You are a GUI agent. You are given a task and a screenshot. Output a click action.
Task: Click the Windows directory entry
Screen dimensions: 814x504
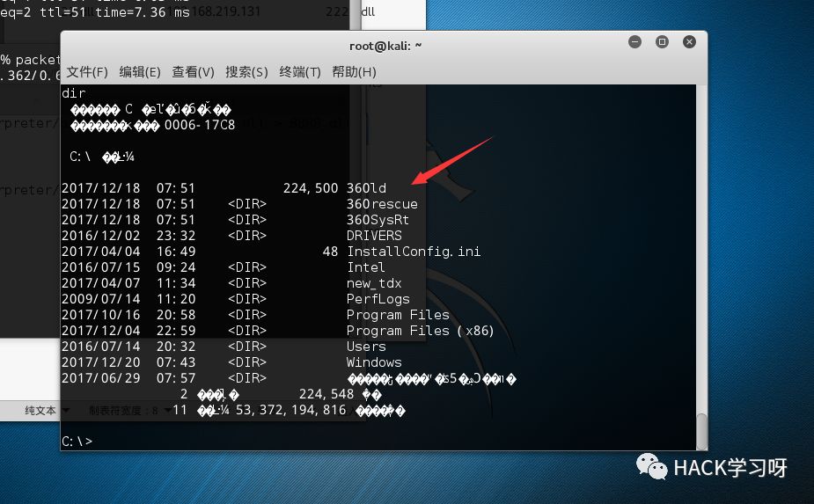[374, 362]
